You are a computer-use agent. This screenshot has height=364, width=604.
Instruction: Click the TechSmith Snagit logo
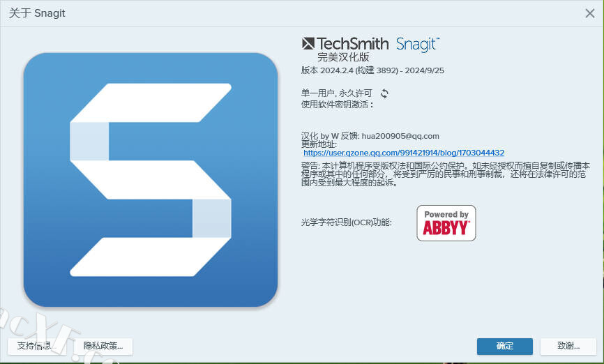point(370,44)
